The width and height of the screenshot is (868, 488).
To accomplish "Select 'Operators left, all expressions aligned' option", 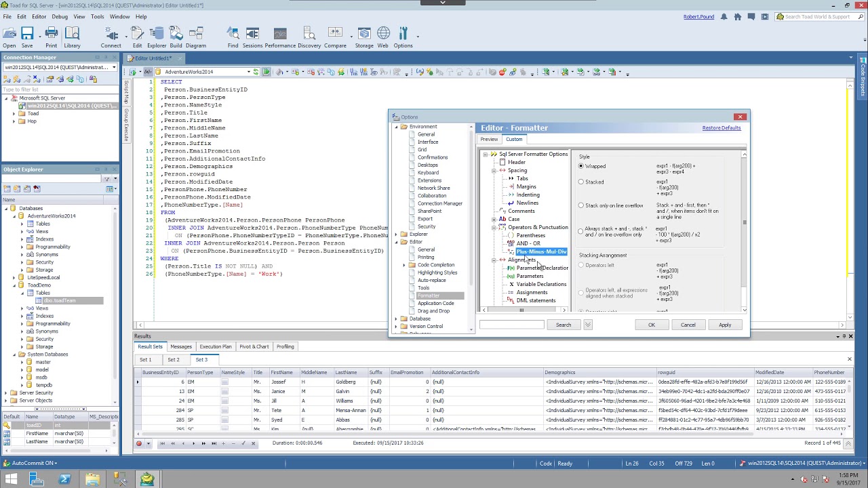I will (581, 293).
